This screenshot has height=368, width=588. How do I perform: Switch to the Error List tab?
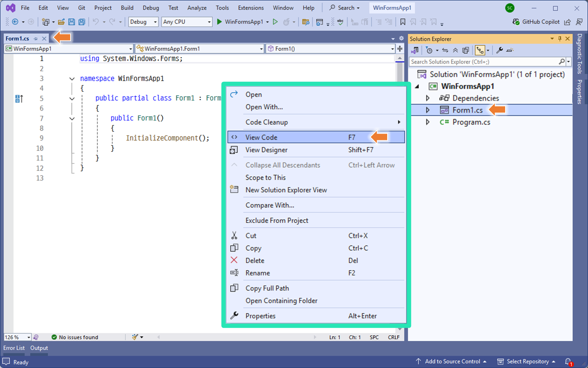pos(14,348)
